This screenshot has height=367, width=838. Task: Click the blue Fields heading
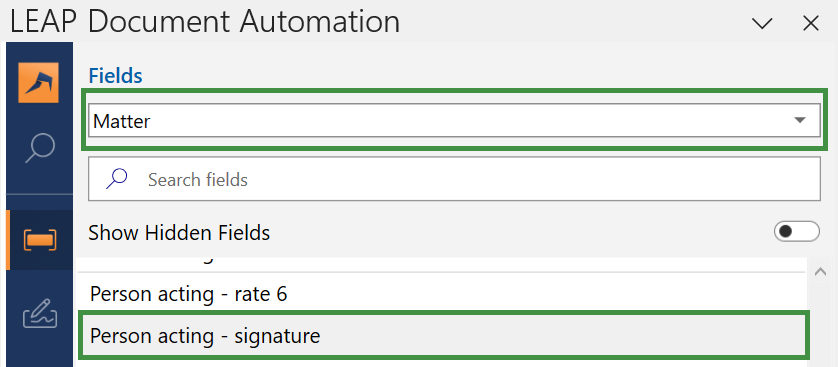coord(115,76)
